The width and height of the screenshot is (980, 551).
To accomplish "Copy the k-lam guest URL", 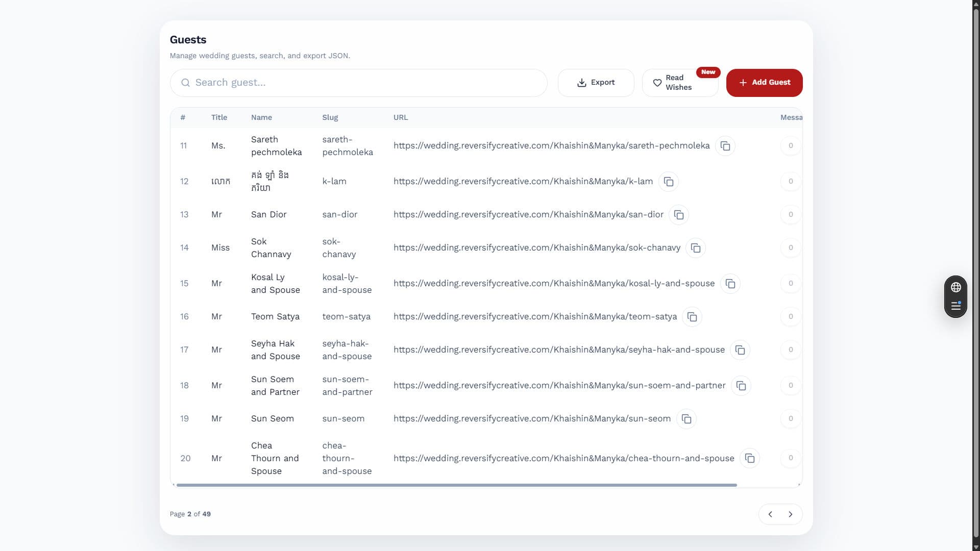I will [669, 182].
